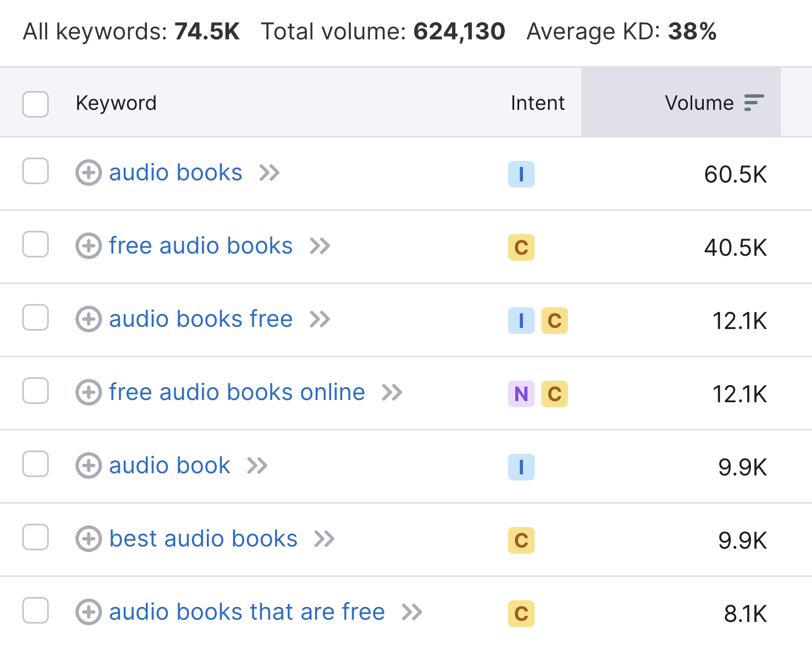Select the checkbox for 'free audio books online'
The height and width of the screenshot is (648, 812).
35,391
